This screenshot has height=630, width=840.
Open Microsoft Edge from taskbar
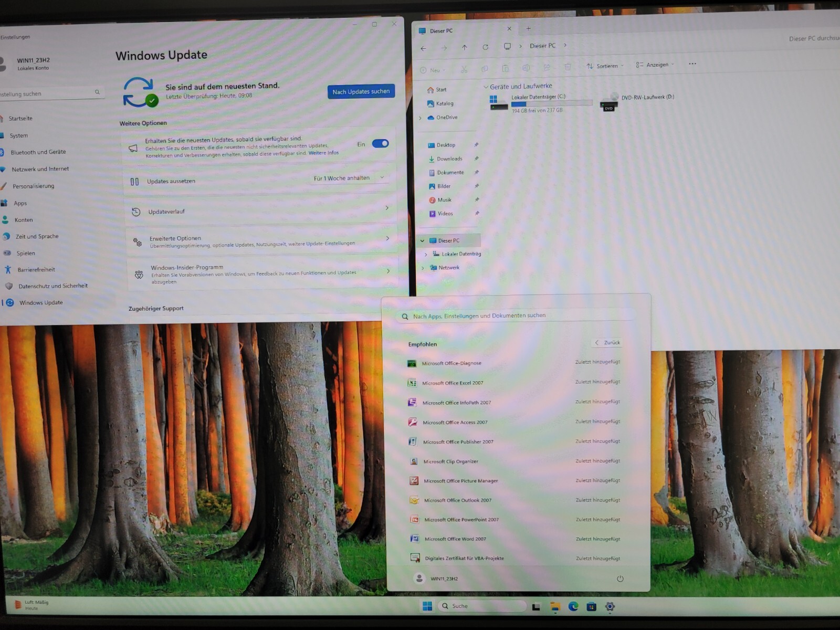573,607
